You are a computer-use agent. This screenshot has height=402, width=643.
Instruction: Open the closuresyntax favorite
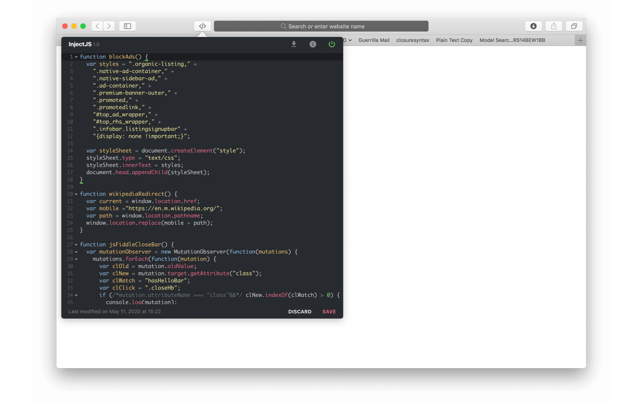[413, 40]
